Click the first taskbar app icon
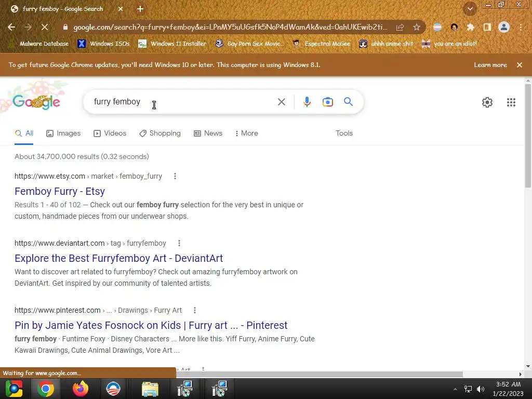The image size is (532, 399). (14, 389)
